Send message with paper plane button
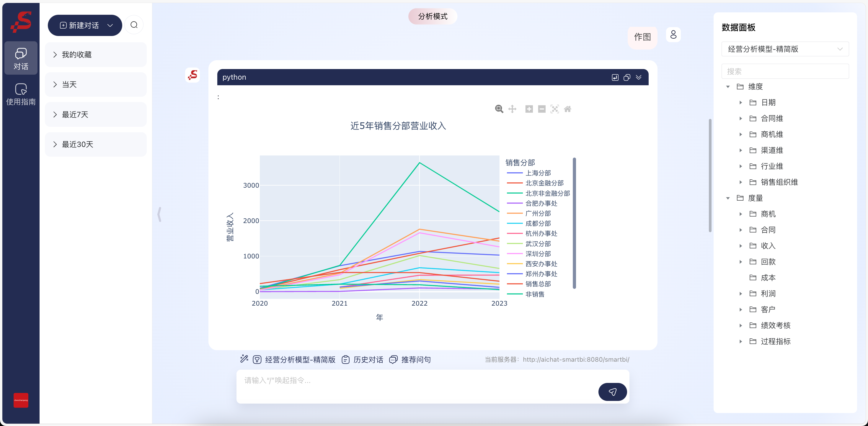 [613, 392]
